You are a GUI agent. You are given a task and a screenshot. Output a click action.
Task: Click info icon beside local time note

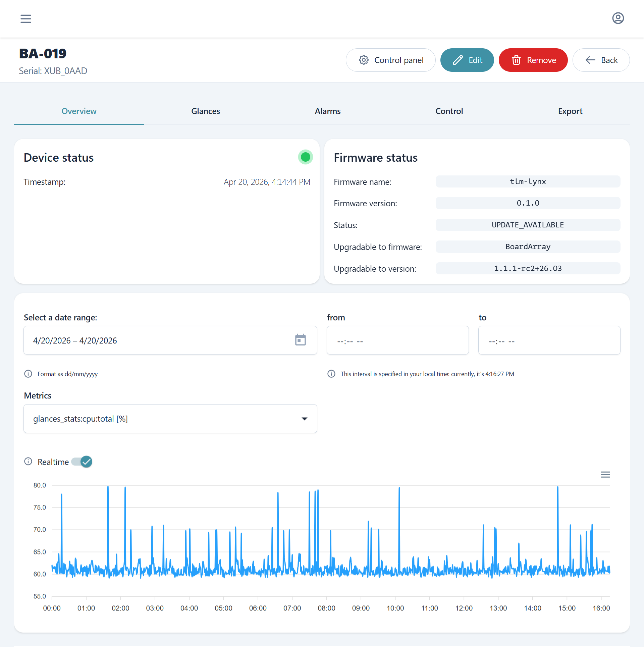(331, 374)
